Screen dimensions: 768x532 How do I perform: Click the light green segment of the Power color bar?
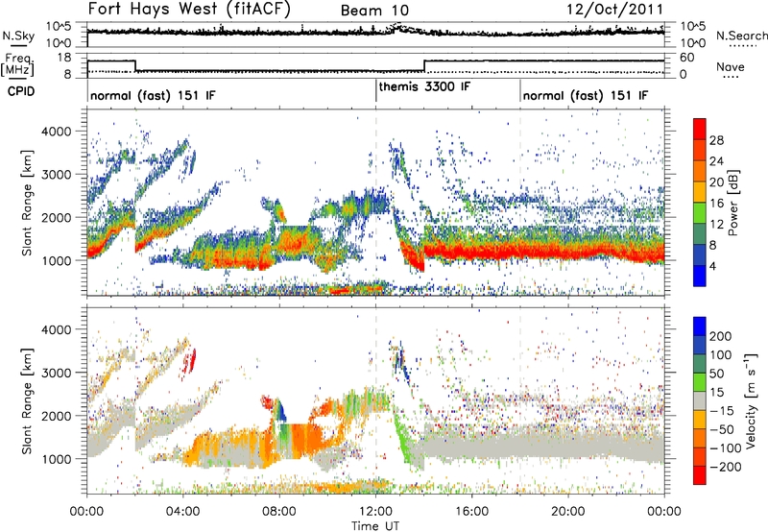click(x=700, y=213)
